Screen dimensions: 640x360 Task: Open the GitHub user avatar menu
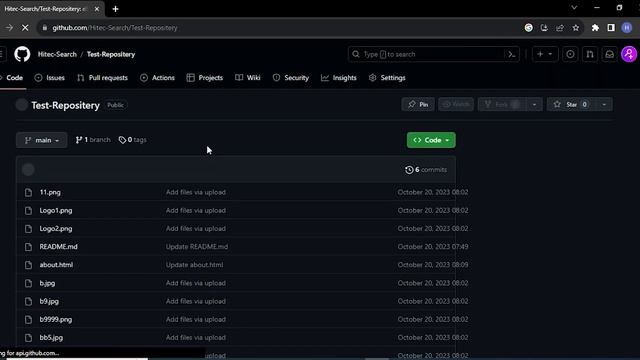point(629,54)
